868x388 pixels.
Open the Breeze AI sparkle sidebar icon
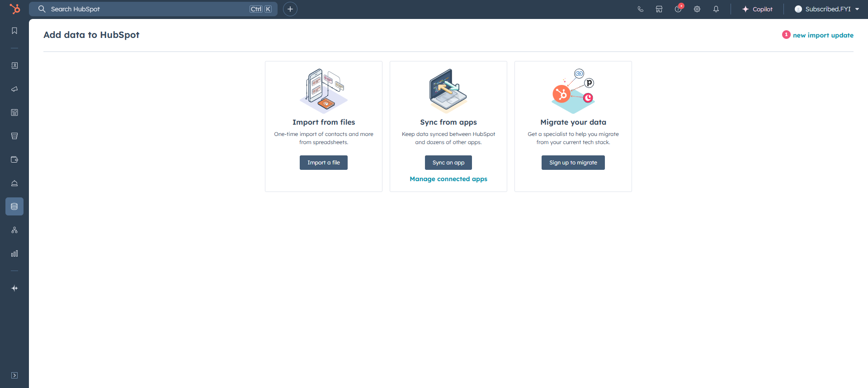14,288
